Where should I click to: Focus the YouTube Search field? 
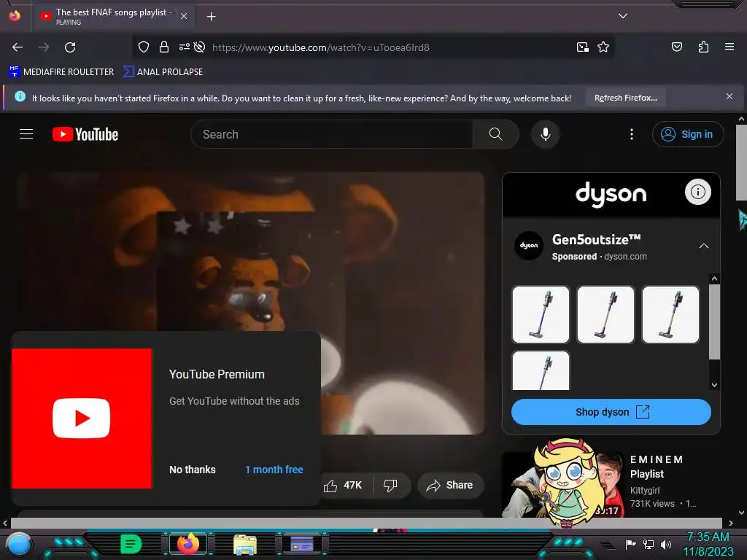332,134
